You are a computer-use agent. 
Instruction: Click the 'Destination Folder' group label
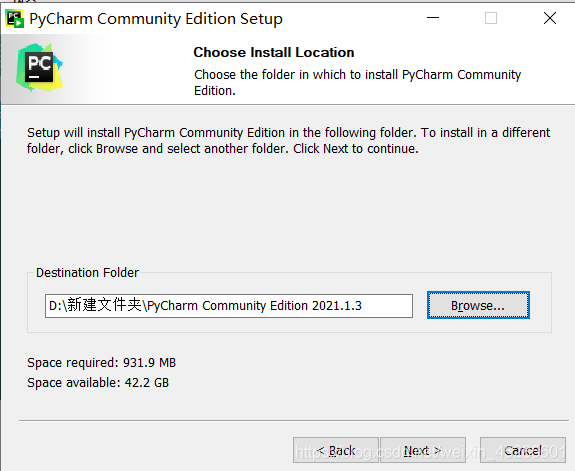pyautogui.click(x=87, y=273)
